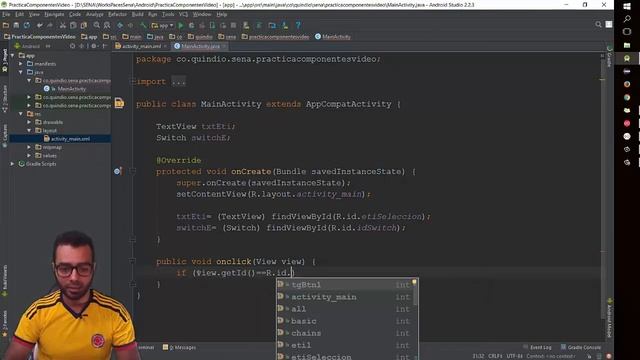Click the Task View taskbar icon
The image size is (640, 360).
click(627, 32)
